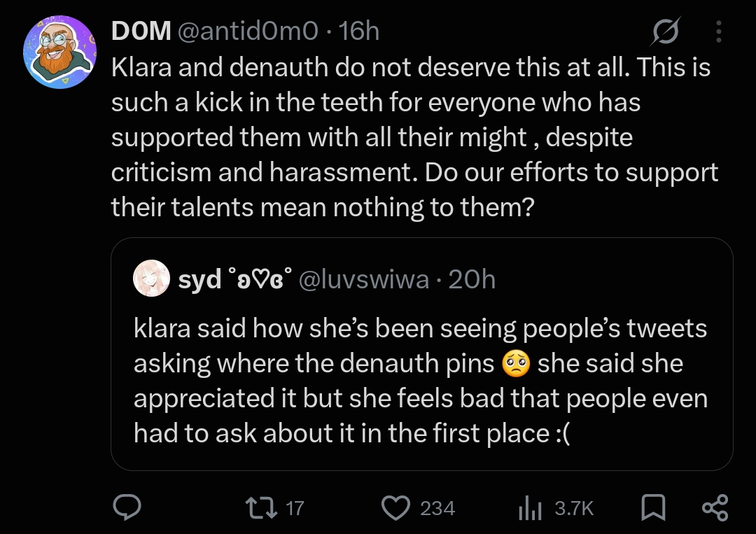
Task: Open the 16h timestamp
Action: pos(359,31)
